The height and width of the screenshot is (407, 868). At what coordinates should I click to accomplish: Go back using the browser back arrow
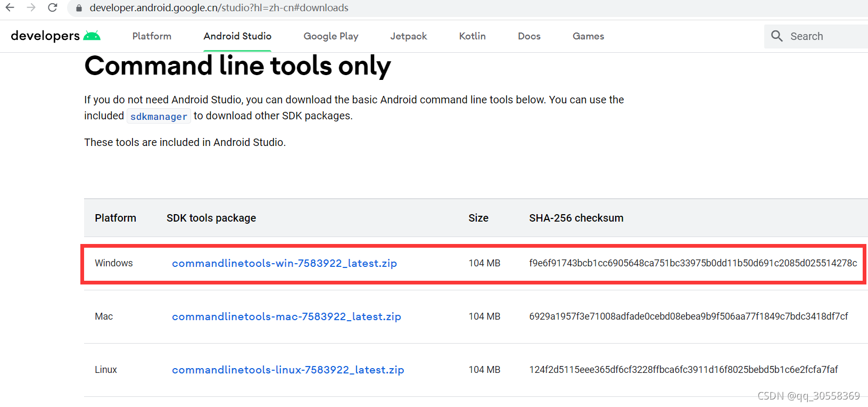tap(10, 7)
